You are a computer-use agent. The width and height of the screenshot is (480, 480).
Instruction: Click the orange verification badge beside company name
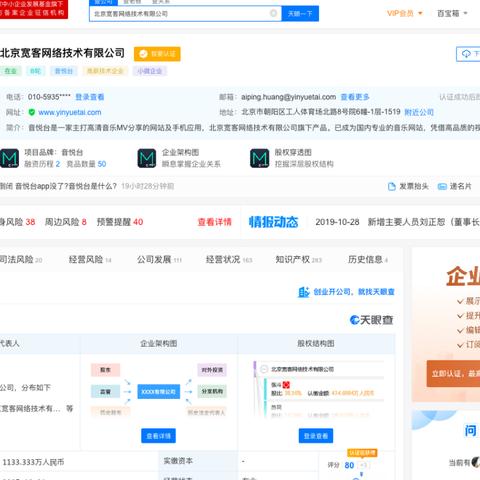tap(157, 54)
